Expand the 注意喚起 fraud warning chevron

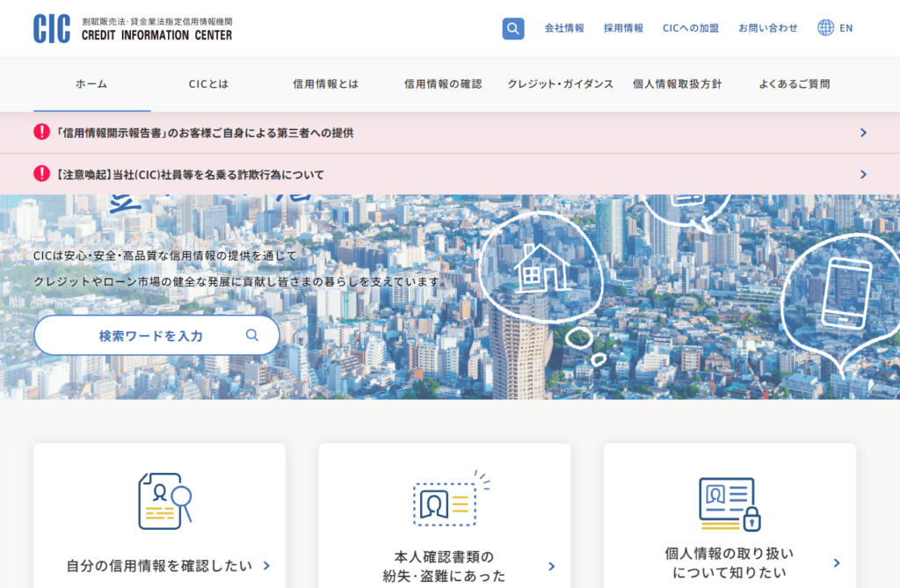tap(863, 174)
